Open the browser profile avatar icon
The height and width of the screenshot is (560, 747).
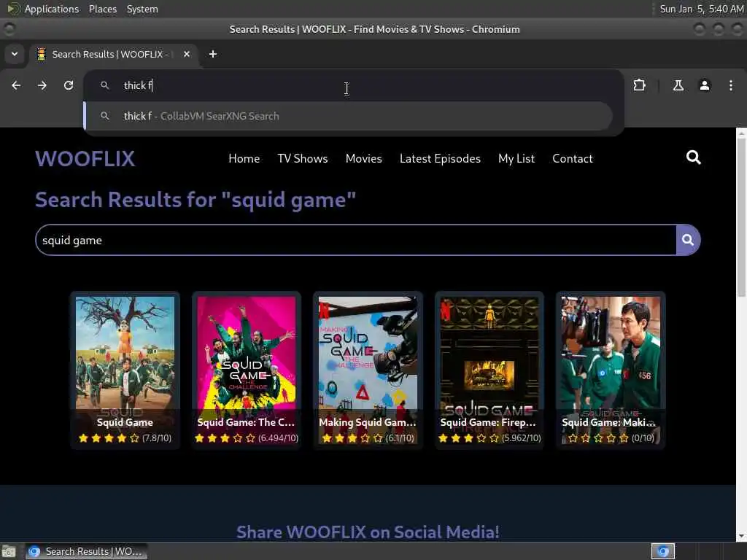[x=705, y=85]
